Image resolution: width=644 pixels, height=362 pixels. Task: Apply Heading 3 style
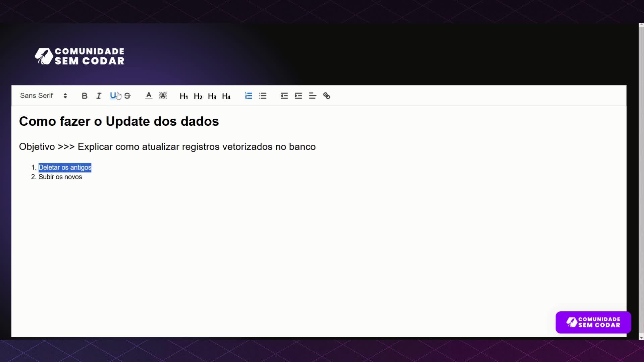tap(212, 96)
